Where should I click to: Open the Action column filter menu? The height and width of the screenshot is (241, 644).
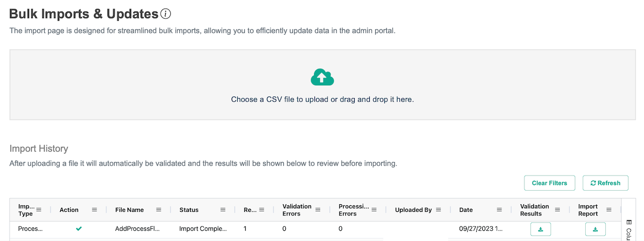coord(94,210)
